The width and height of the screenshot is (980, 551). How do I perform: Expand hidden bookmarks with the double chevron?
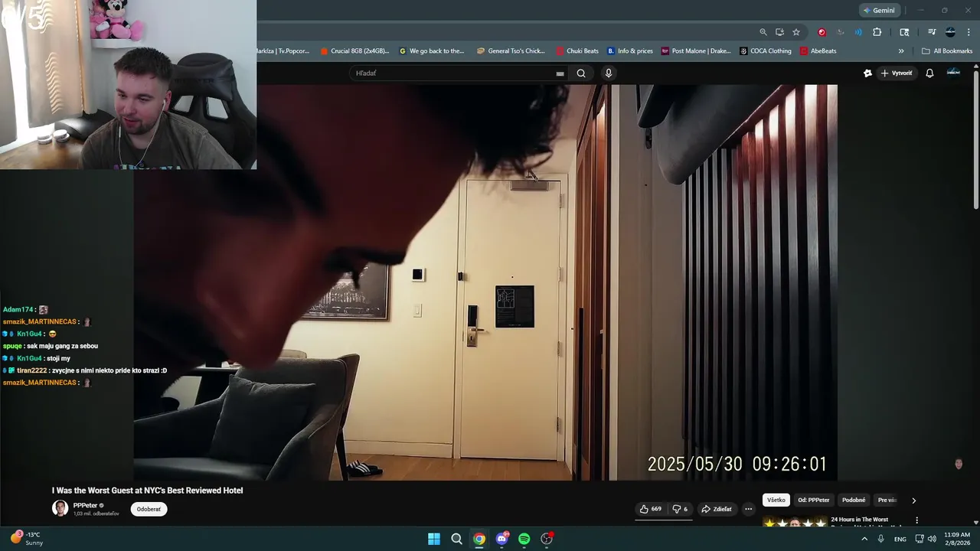(901, 51)
